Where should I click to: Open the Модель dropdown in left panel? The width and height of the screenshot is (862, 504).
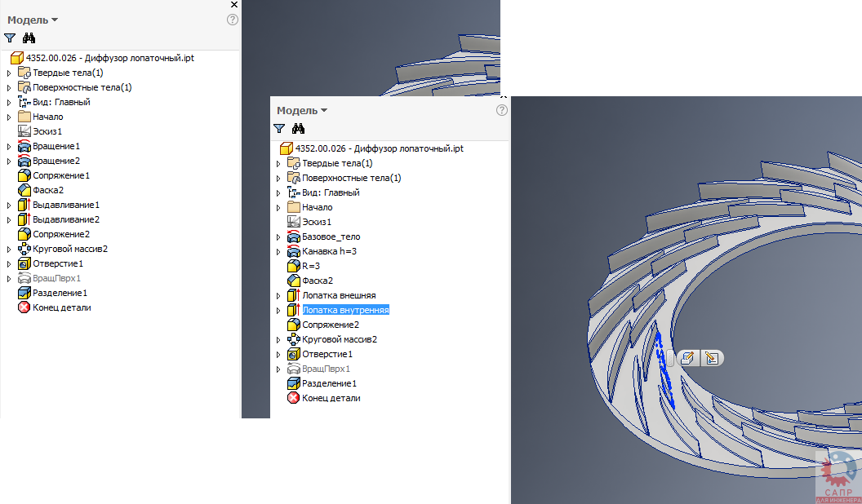pyautogui.click(x=33, y=20)
